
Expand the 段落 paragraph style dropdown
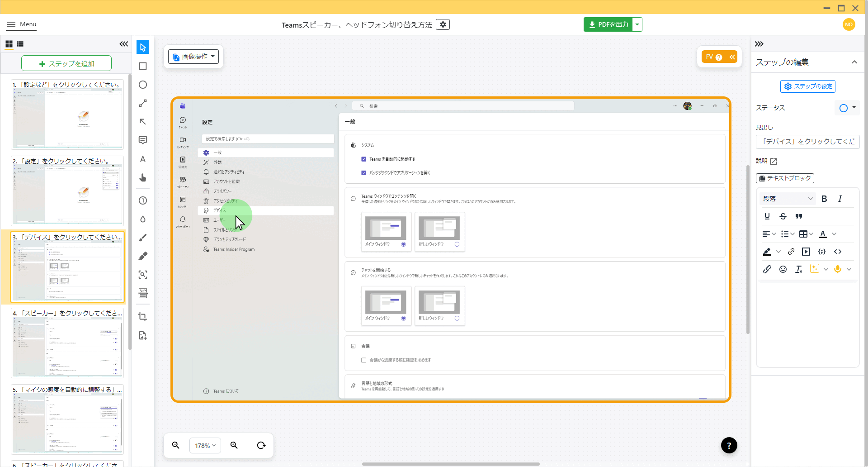[x=788, y=199]
